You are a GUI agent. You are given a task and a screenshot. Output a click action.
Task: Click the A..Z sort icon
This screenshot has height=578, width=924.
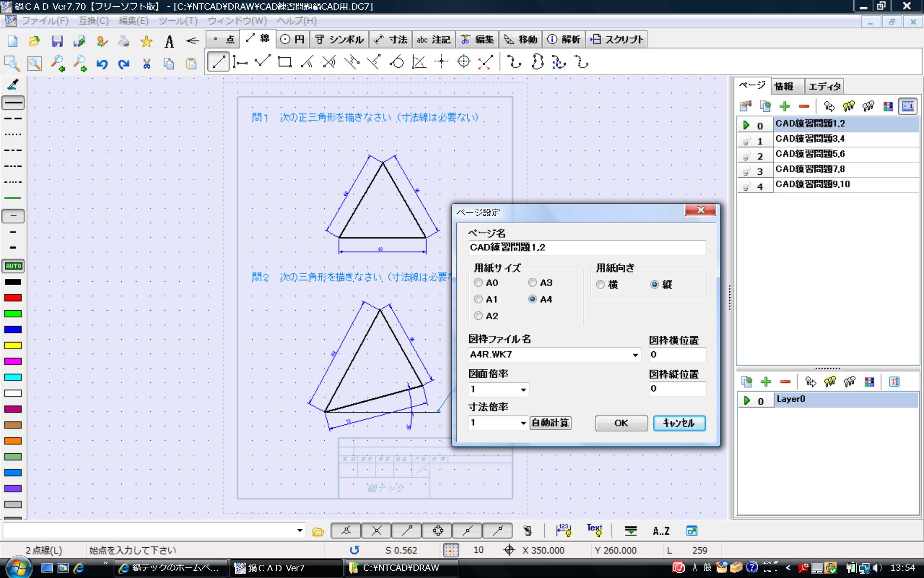(661, 531)
